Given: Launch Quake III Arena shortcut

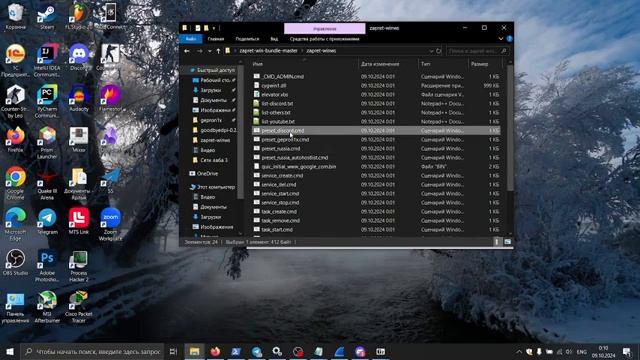Looking at the screenshot, I should [47, 185].
